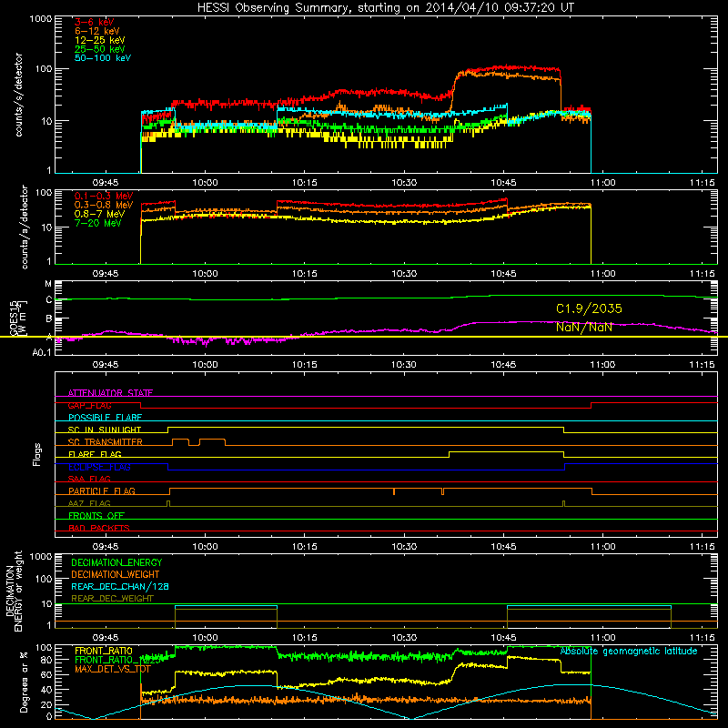Click the vertical Flags axis title
The height and width of the screenshot is (728, 728).
point(37,455)
